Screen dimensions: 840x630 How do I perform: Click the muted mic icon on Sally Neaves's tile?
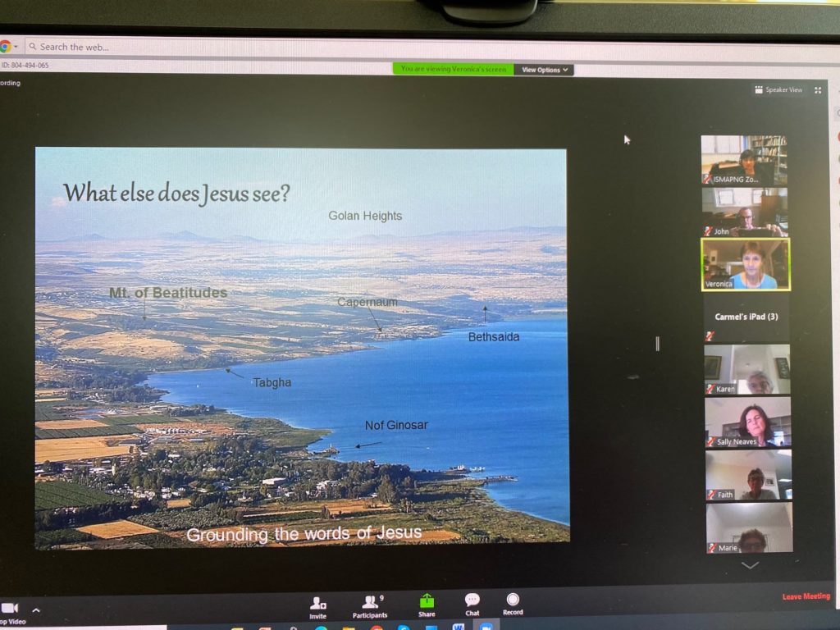[x=711, y=442]
